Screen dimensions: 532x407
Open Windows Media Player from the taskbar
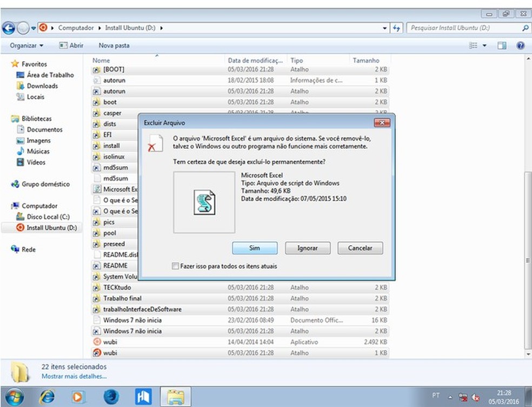click(x=78, y=397)
